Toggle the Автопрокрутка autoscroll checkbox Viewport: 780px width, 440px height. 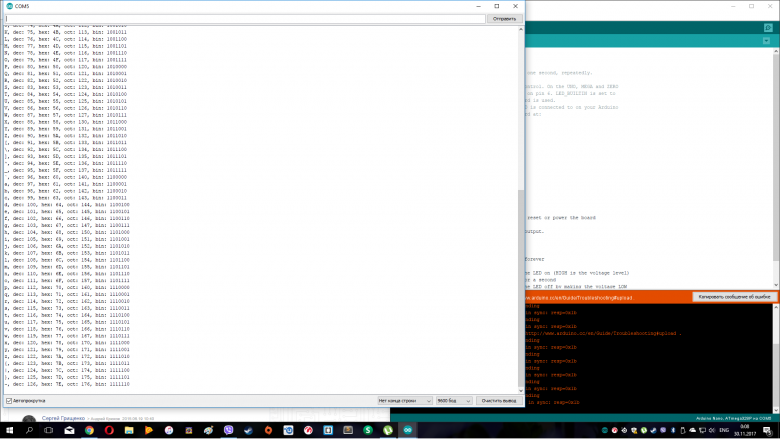point(10,400)
